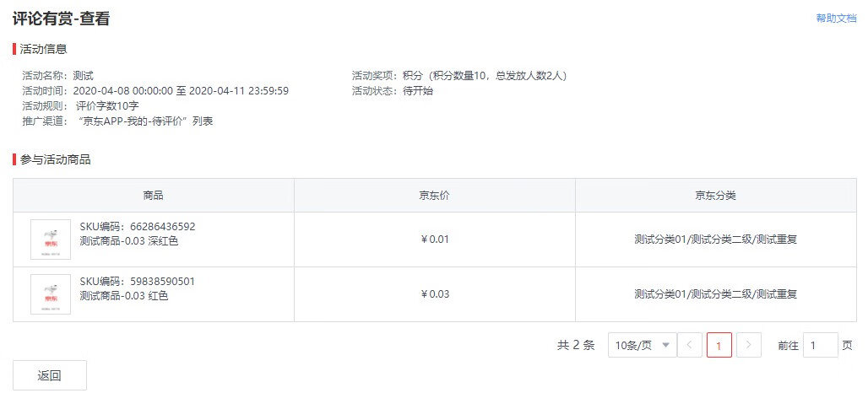Screen dimensions: 868x393
Task: Select product name 测试商品-0.03 深红色
Action: pos(129,241)
